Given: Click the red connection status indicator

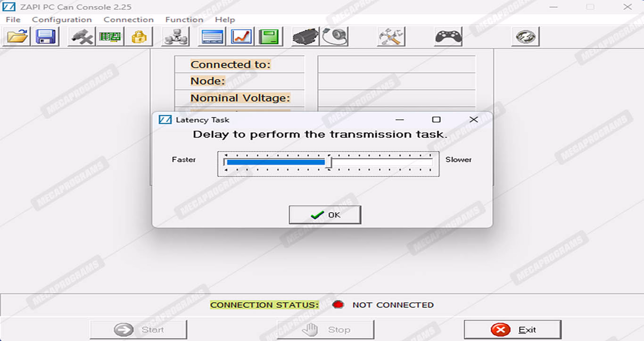Looking at the screenshot, I should (338, 305).
